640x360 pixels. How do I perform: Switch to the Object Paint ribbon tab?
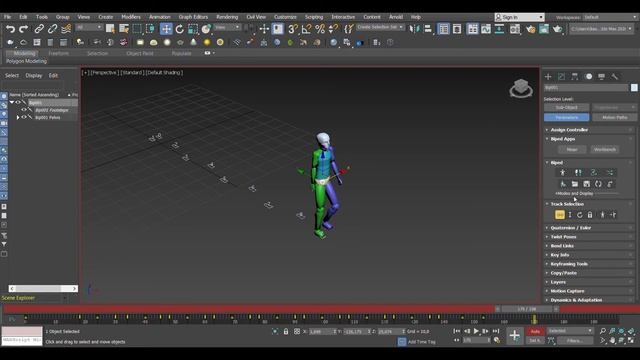tap(140, 53)
